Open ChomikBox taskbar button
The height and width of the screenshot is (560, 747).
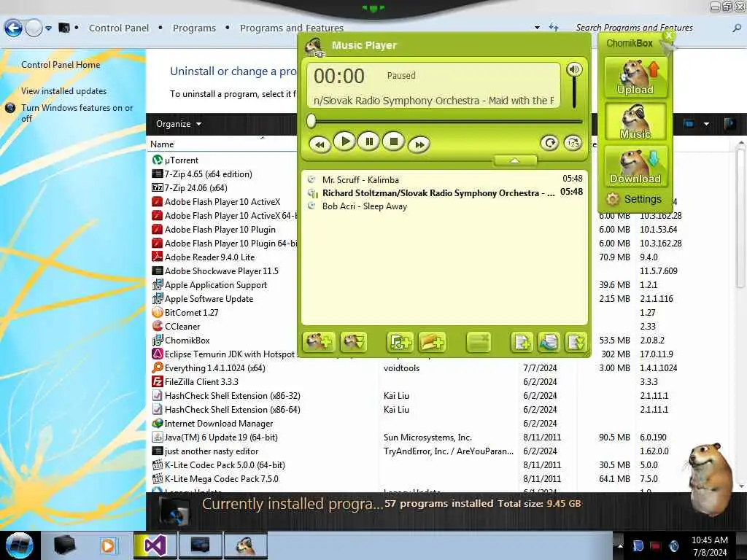pos(246,545)
